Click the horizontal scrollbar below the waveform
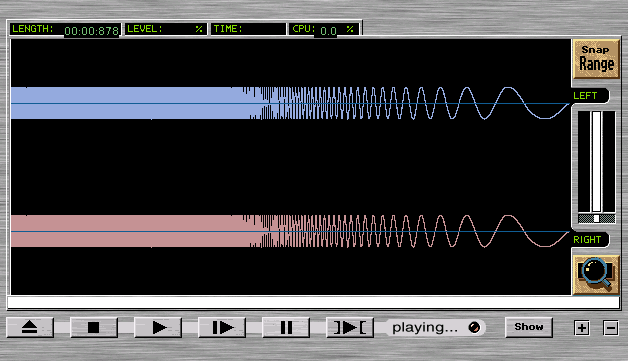 pos(314,303)
